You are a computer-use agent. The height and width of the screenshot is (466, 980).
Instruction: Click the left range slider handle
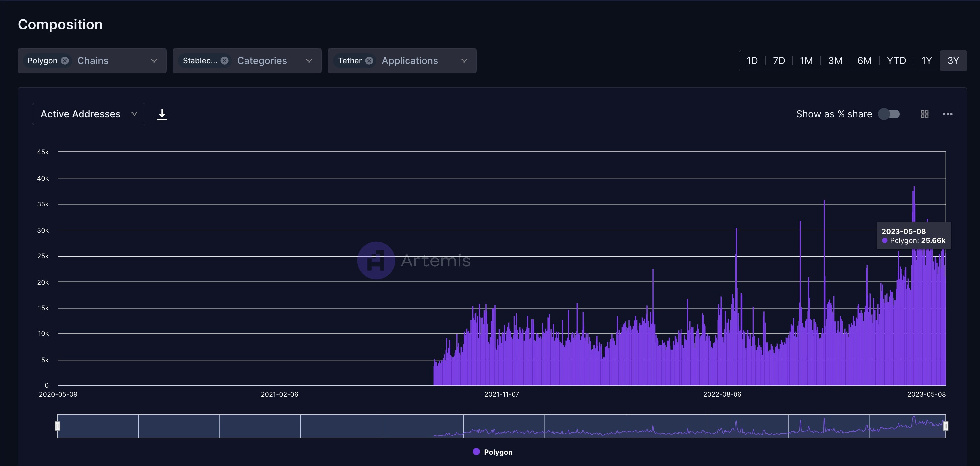tap(57, 426)
